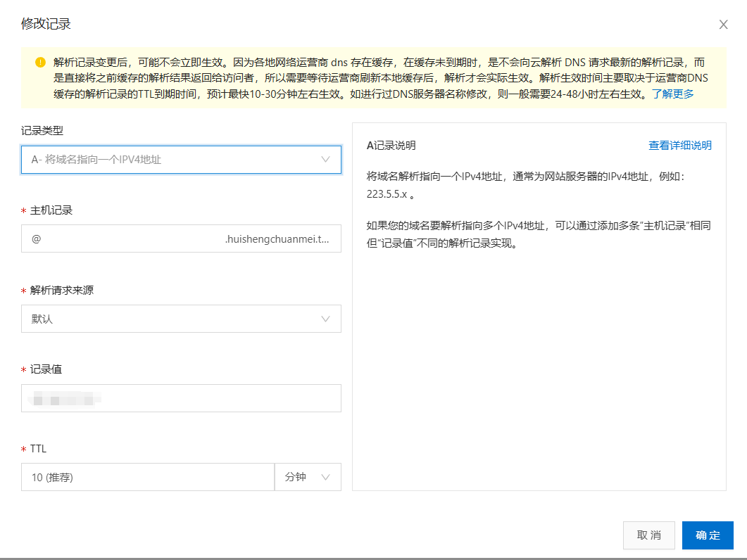Click the yellow warning icon in the notice banner
This screenshot has width=747, height=560.
click(x=40, y=62)
